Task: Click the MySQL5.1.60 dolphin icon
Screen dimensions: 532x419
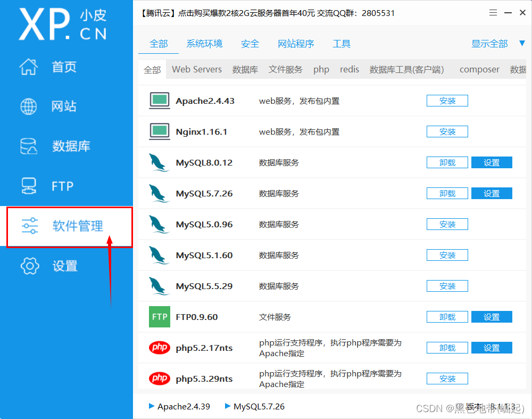Action: (x=159, y=256)
